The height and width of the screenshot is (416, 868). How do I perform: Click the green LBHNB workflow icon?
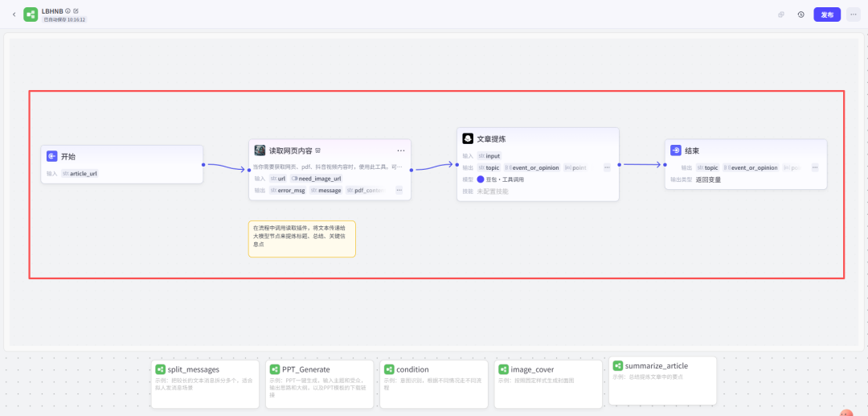[31, 14]
